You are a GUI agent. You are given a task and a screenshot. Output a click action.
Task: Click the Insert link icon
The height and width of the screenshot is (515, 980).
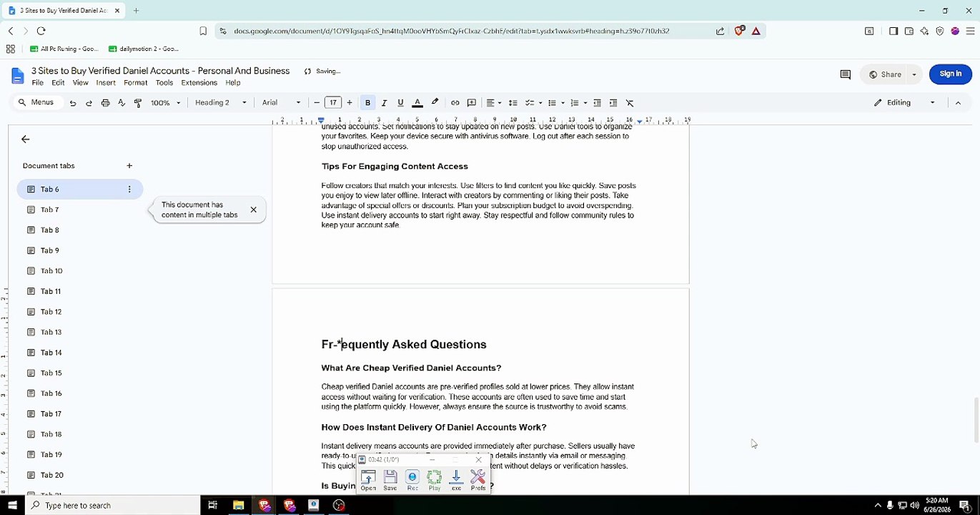[x=455, y=103]
